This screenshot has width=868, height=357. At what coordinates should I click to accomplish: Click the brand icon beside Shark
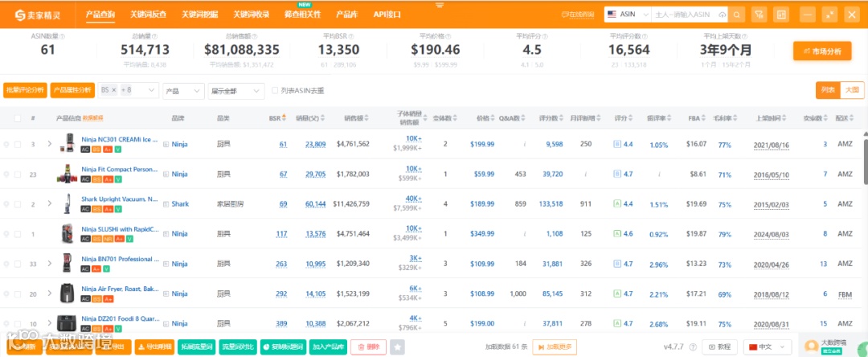[x=166, y=203]
